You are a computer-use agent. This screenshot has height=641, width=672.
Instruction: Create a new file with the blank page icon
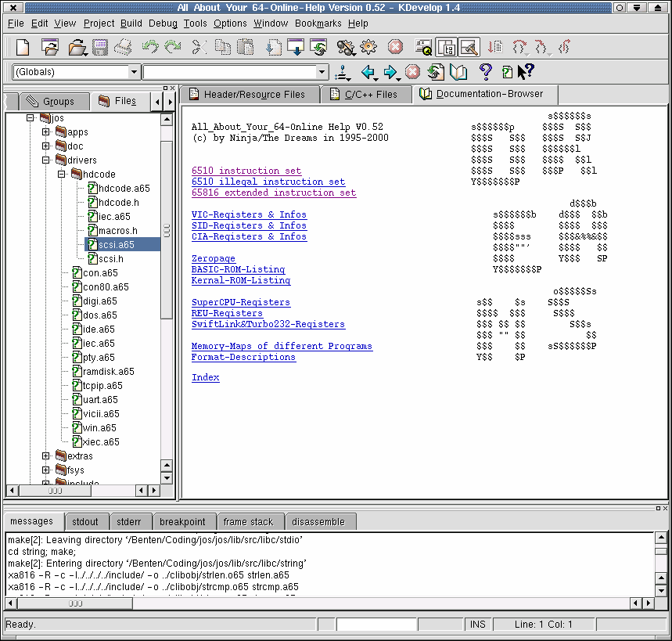pos(22,47)
